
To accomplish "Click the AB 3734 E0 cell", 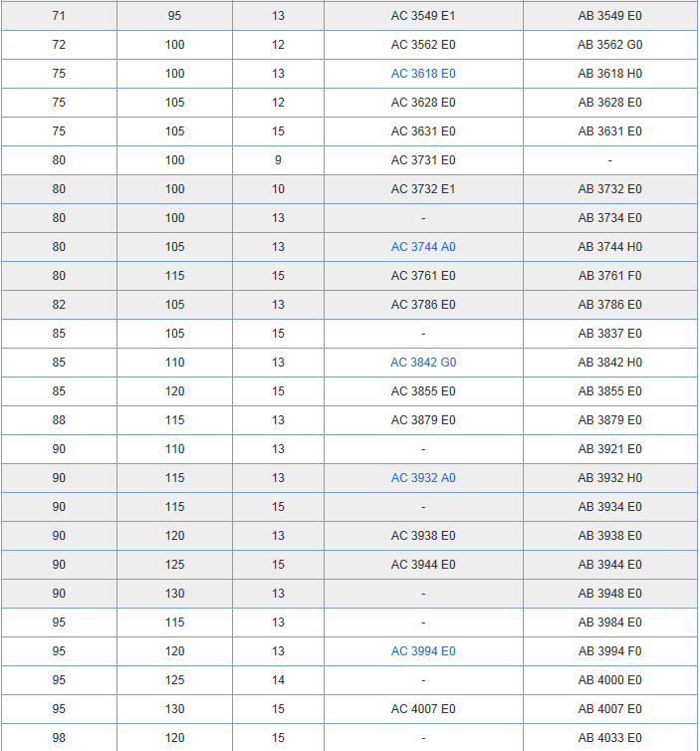I will [609, 218].
